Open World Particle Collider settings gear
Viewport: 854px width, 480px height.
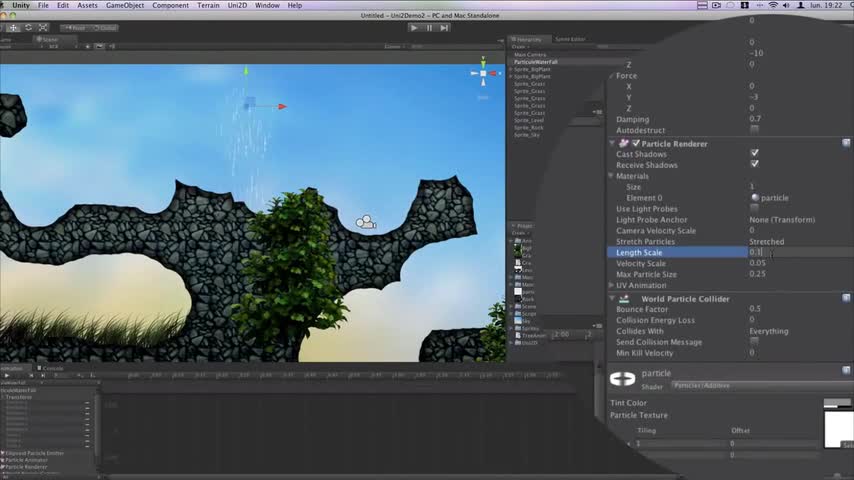click(846, 298)
